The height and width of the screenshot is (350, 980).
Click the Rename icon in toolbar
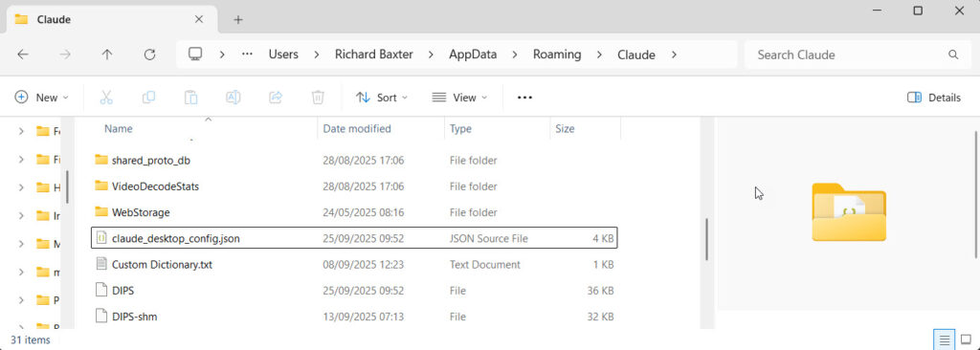tap(234, 98)
